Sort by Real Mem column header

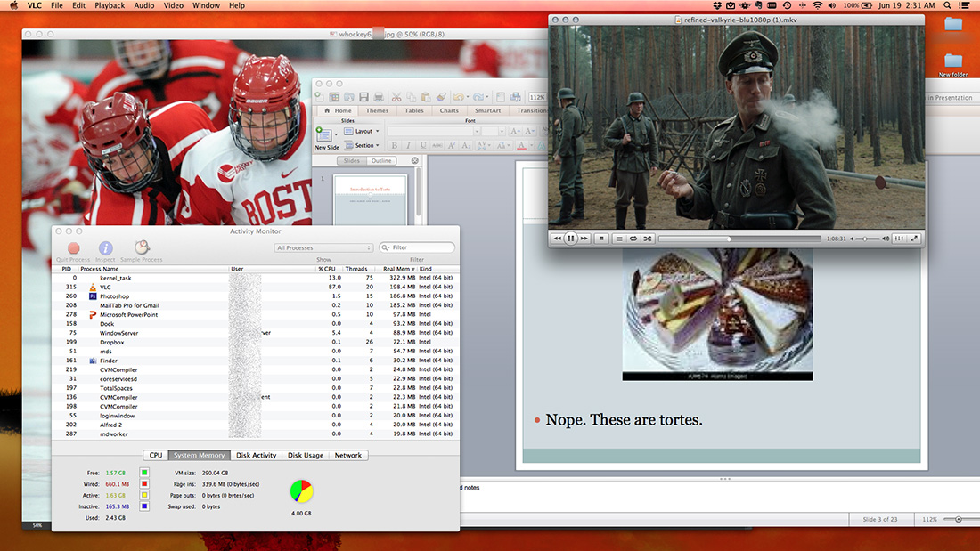tap(399, 269)
